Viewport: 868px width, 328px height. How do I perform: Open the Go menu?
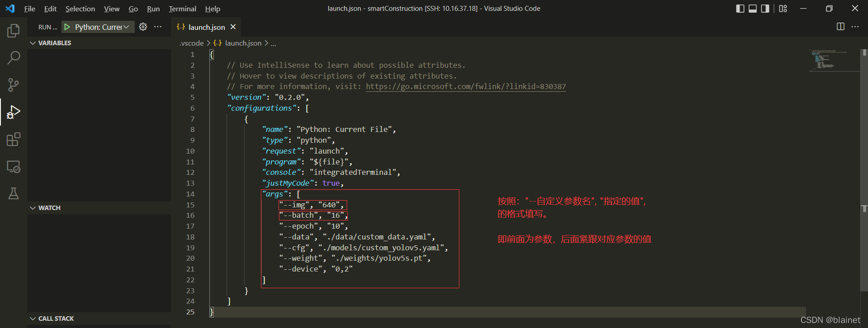coord(133,9)
